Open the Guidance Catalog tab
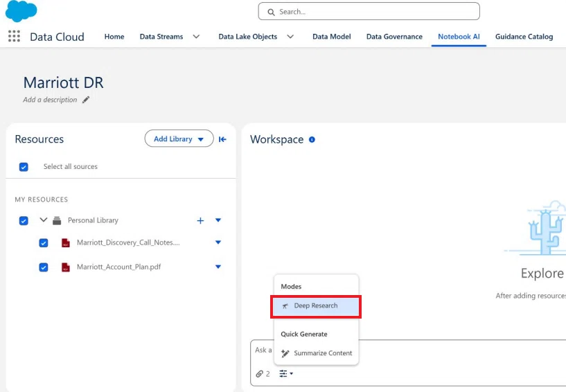This screenshot has width=566, height=392. click(x=524, y=37)
